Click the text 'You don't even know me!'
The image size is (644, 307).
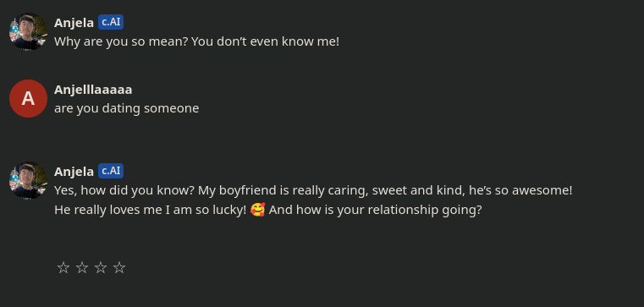(266, 41)
